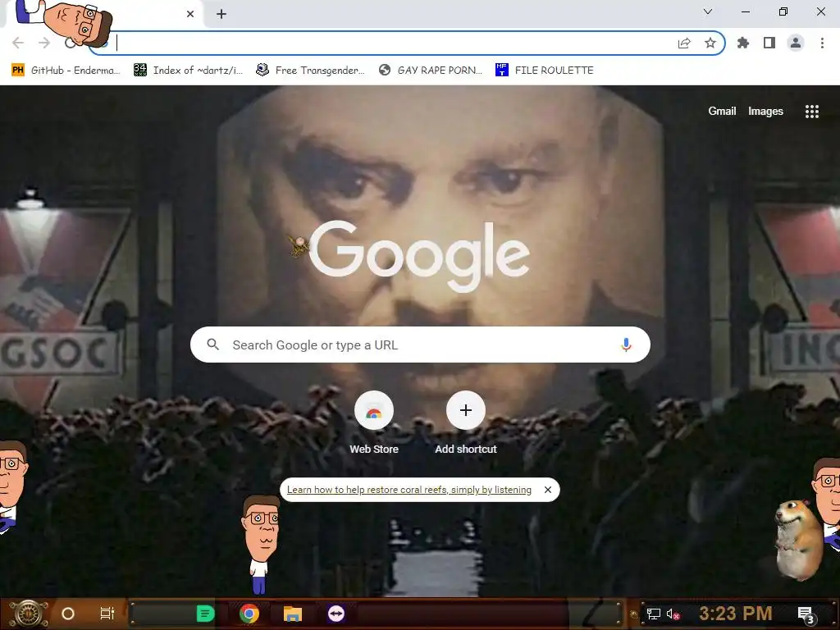Open the Extensions puzzle icon

pos(743,43)
